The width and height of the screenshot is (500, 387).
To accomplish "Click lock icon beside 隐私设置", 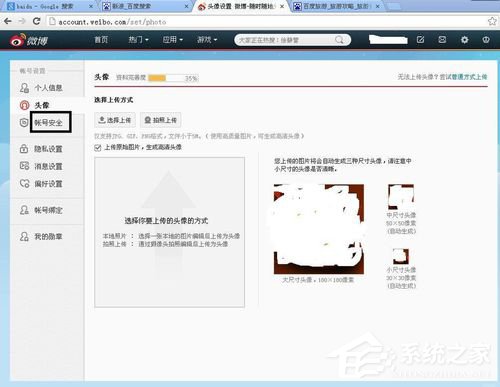I will pos(24,148).
